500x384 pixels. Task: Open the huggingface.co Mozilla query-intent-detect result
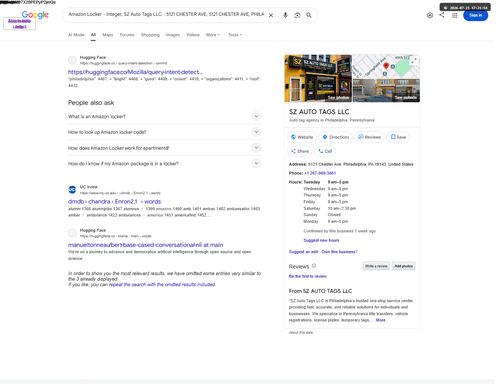[135, 72]
